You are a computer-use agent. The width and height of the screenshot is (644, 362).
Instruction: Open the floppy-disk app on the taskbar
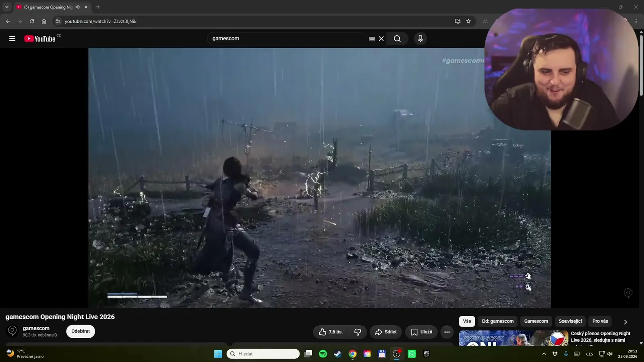pos(382,354)
